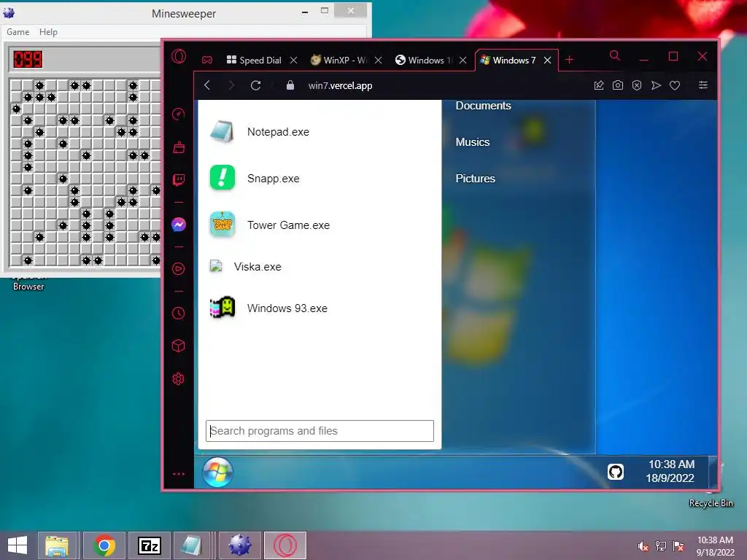Close the Speed Dial tab
The image size is (747, 560).
(x=294, y=60)
